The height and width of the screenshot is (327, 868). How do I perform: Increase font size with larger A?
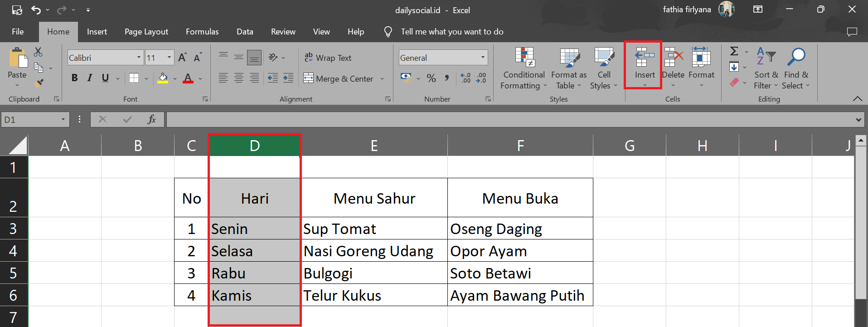click(182, 58)
